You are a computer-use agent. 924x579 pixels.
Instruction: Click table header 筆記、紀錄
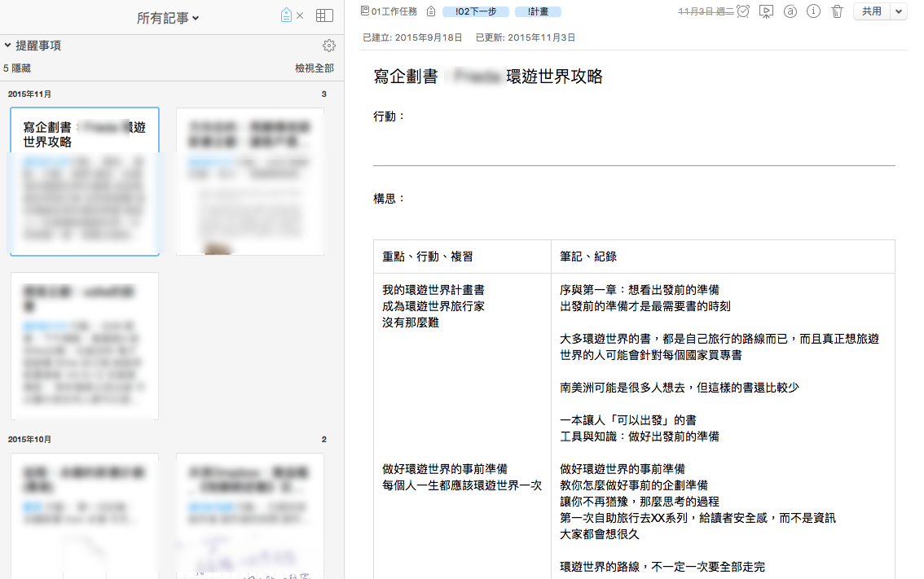point(588,257)
